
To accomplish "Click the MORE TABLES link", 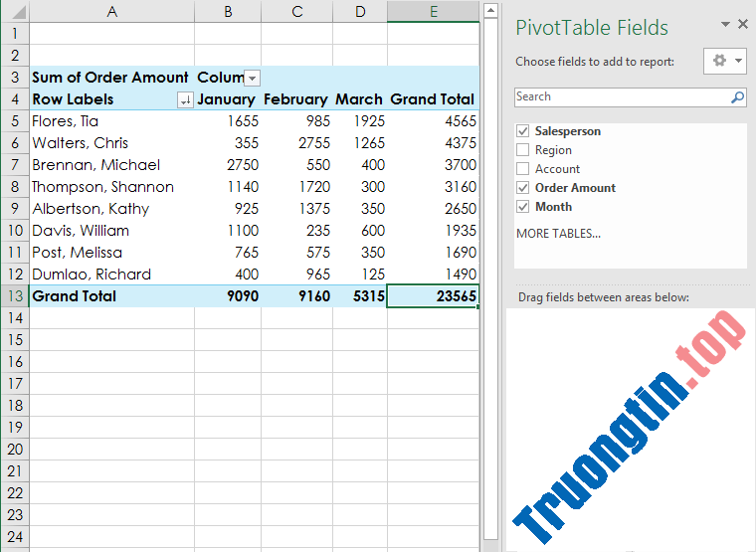I will point(558,234).
